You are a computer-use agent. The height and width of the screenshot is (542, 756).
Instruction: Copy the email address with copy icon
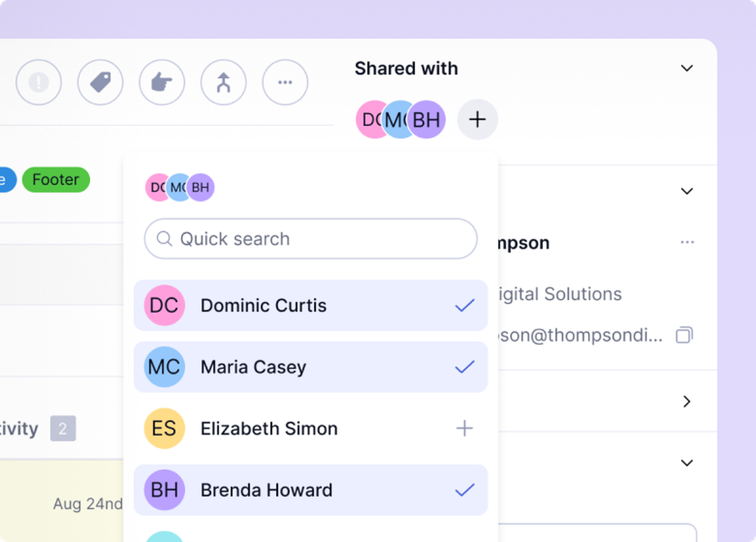pyautogui.click(x=684, y=335)
